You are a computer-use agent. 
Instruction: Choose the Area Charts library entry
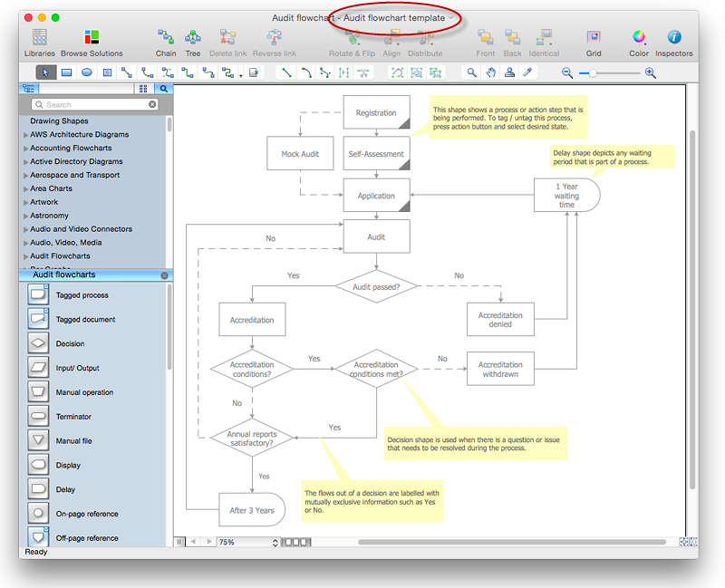[51, 188]
